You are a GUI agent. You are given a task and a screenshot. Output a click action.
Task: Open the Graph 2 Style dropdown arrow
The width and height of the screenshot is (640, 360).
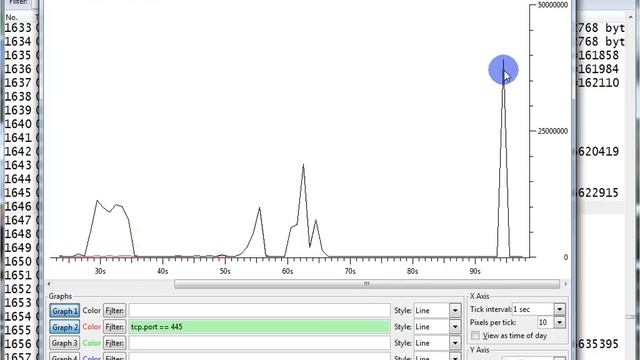[x=455, y=327]
